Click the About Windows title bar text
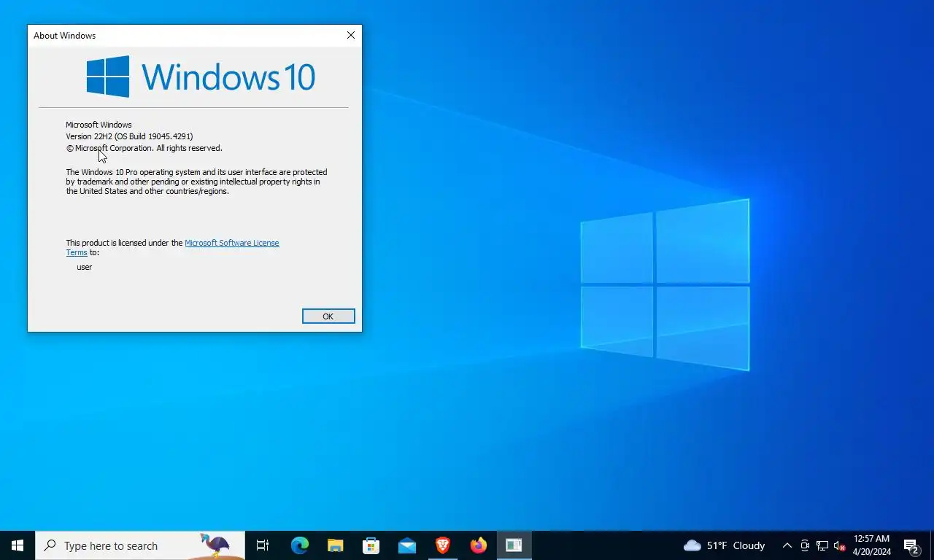 [x=64, y=35]
